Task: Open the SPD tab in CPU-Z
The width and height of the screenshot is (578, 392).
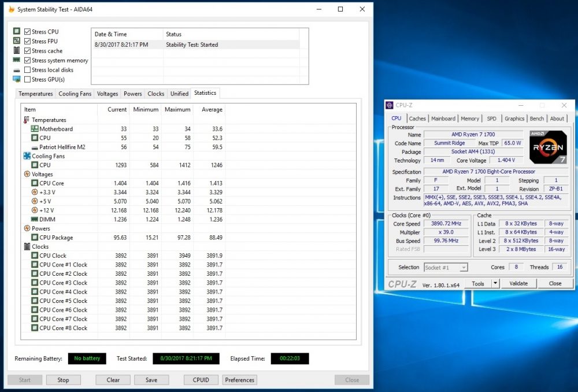Action: tap(492, 119)
